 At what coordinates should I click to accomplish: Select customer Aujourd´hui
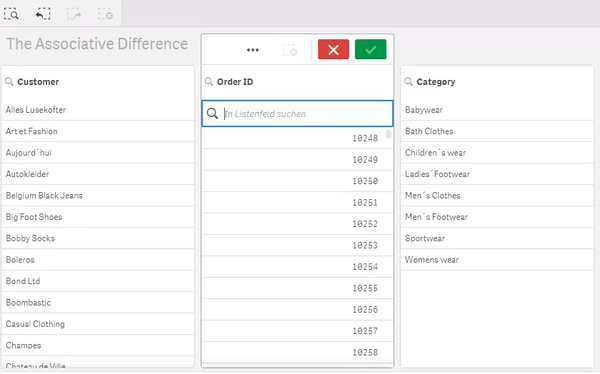point(98,153)
